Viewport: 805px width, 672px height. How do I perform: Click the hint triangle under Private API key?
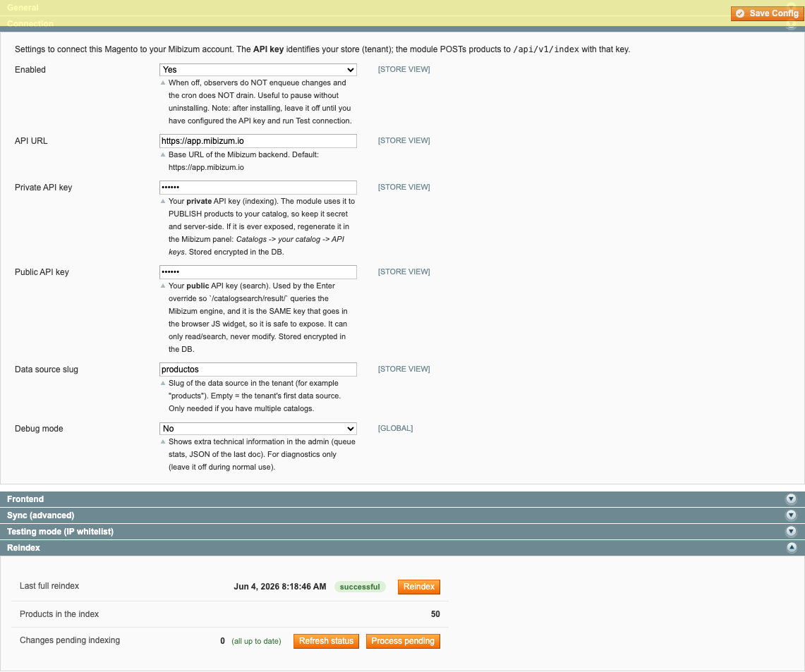pyautogui.click(x=163, y=201)
